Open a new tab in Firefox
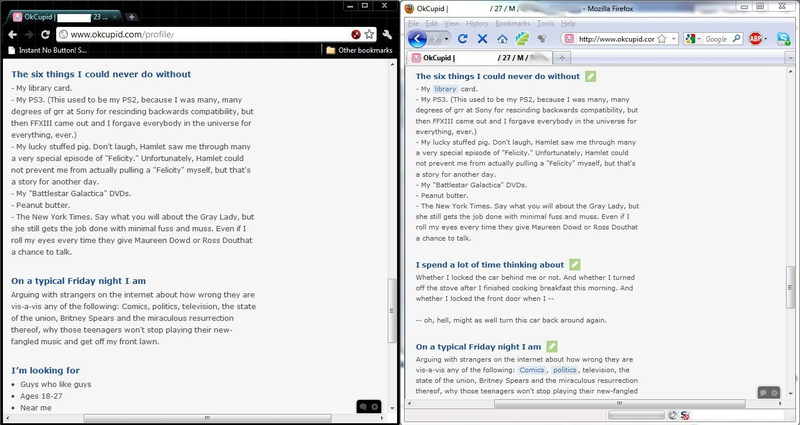 tap(562, 58)
